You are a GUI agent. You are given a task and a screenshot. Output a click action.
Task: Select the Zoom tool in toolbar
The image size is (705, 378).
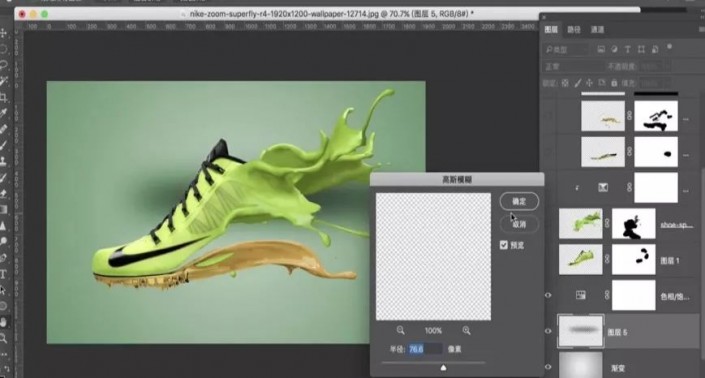coord(4,338)
